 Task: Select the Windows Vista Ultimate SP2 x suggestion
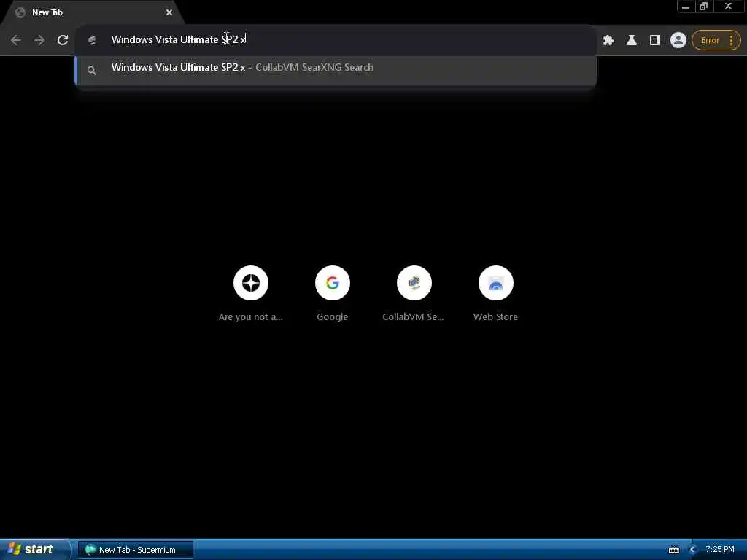[x=336, y=70]
